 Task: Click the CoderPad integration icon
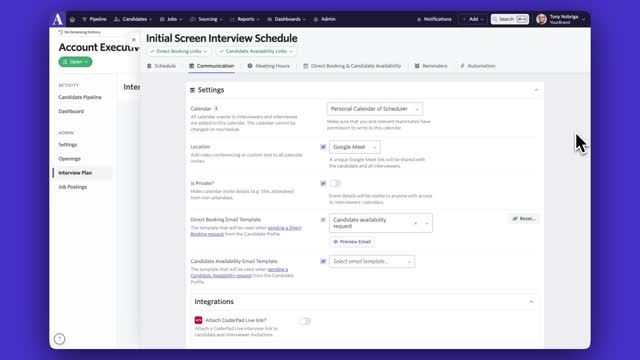(x=198, y=320)
